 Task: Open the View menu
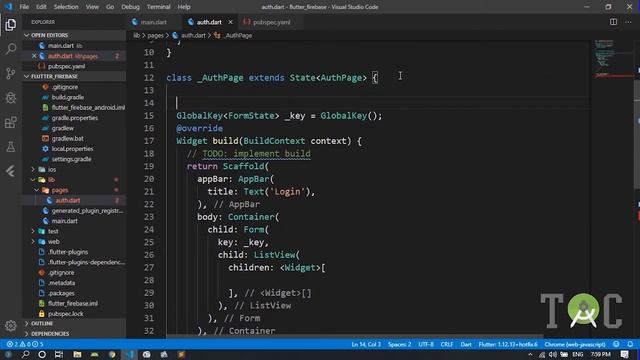pyautogui.click(x=92, y=7)
